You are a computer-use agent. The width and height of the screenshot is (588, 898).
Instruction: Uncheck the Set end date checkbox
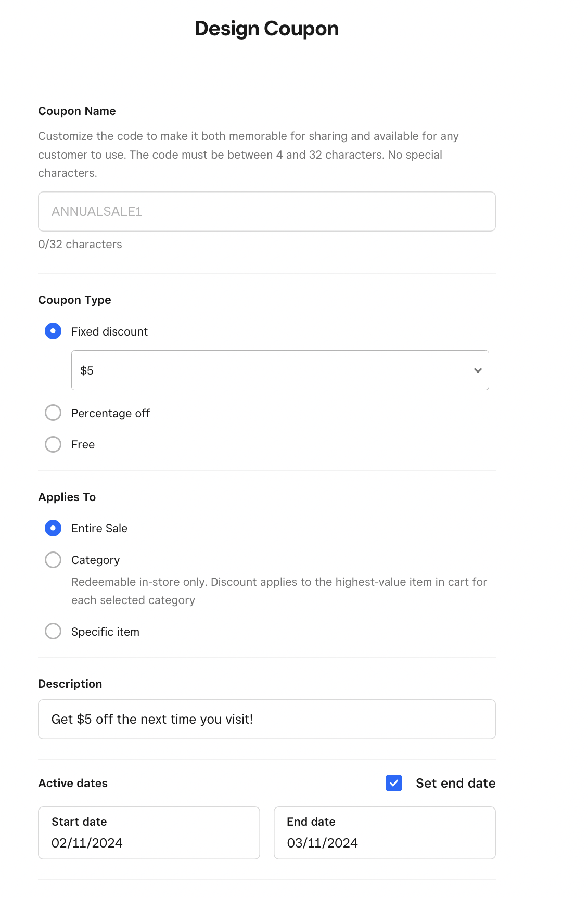(394, 783)
